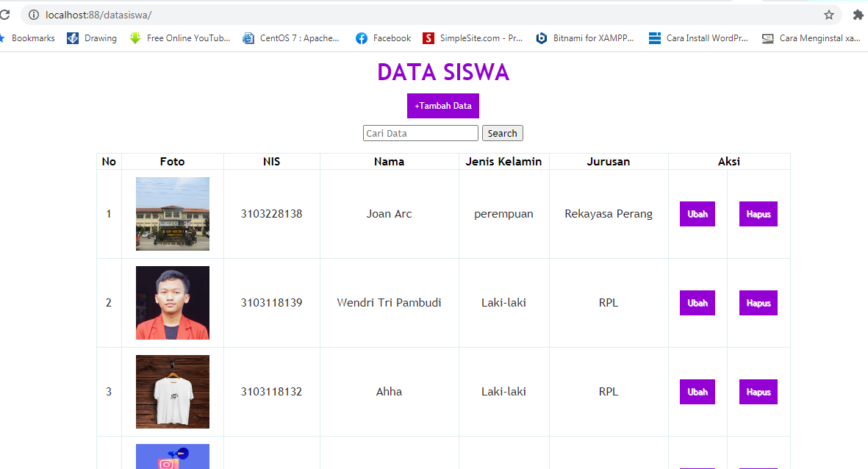Click Laki-laki in Ahha's row

[503, 392]
